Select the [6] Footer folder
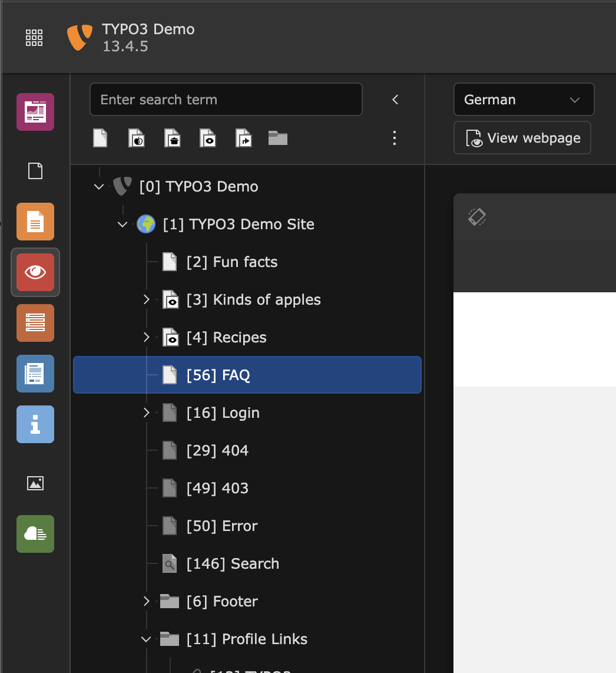The image size is (616, 673). [x=222, y=601]
